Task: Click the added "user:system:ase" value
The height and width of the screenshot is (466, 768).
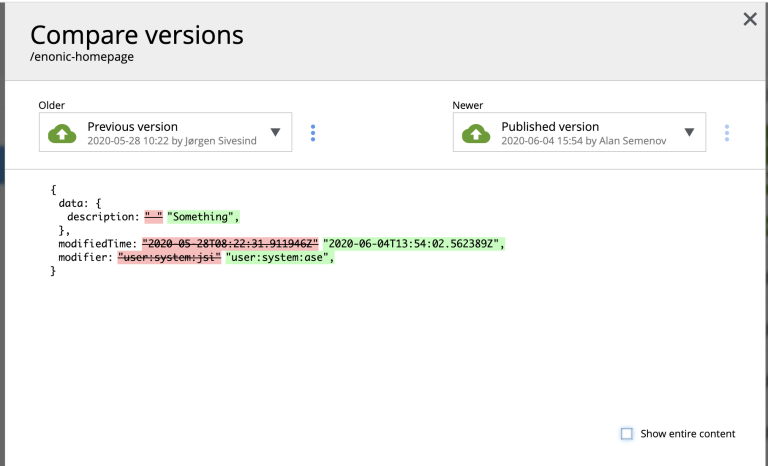Action: (280, 257)
